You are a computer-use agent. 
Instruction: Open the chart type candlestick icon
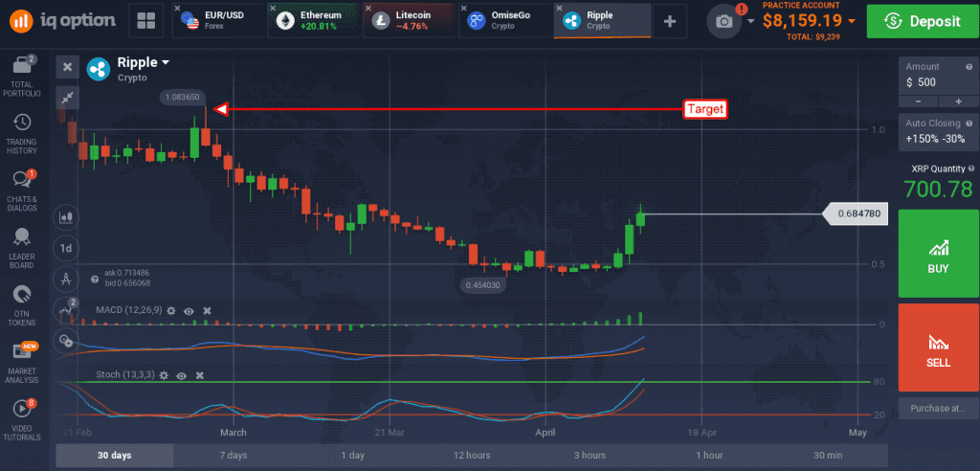66,217
